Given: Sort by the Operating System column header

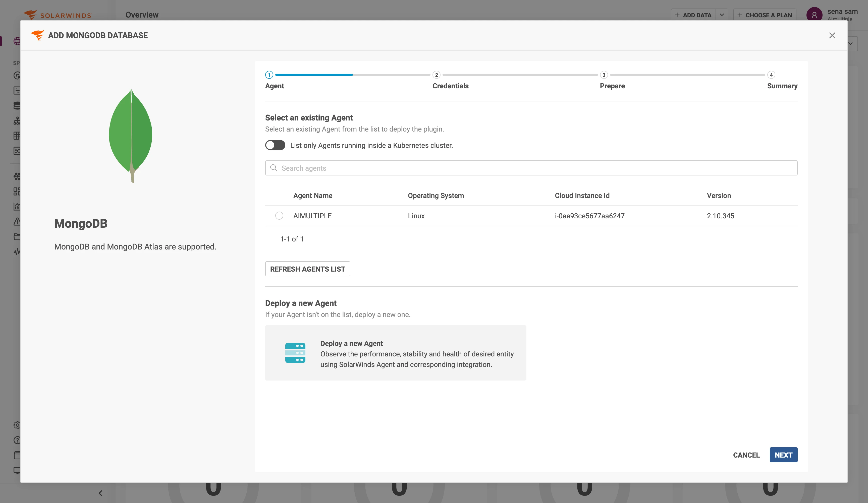Looking at the screenshot, I should [436, 196].
